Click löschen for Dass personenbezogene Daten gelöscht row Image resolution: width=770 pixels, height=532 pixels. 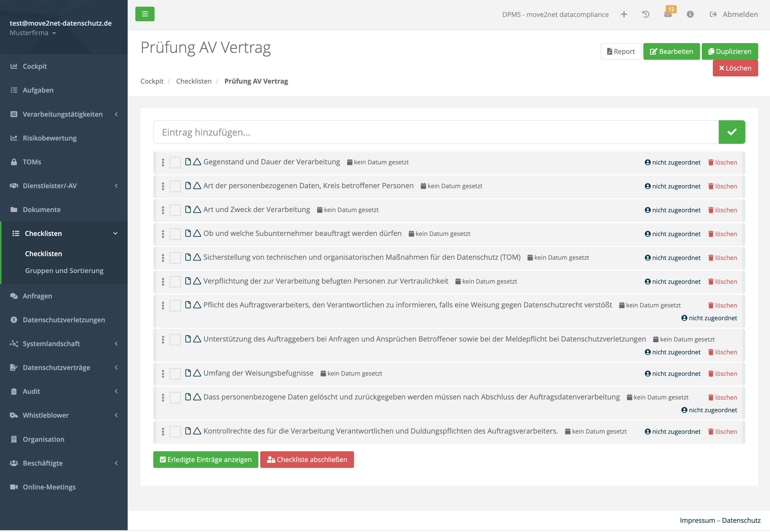[x=722, y=398]
